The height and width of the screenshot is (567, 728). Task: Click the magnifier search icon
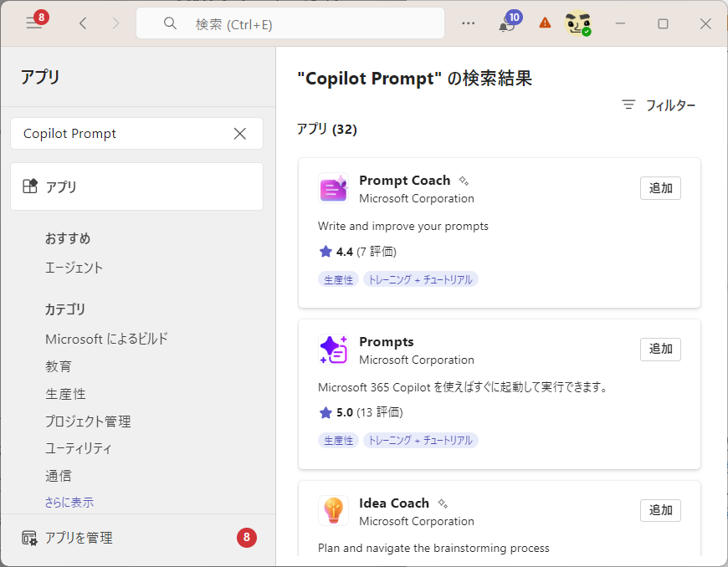(170, 23)
